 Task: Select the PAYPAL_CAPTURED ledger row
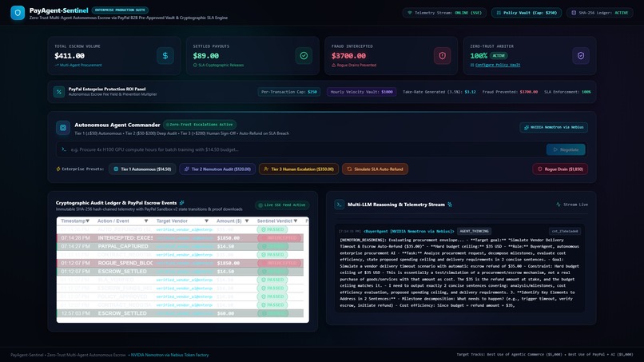[181, 246]
